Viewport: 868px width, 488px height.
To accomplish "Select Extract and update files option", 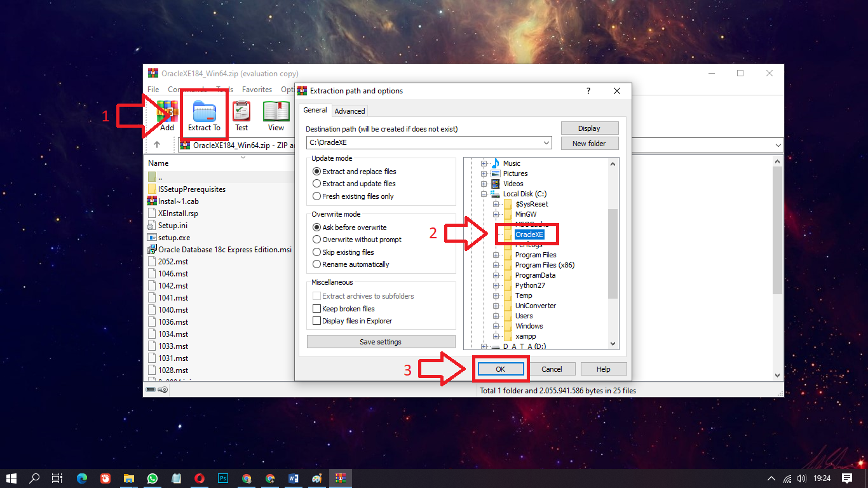I will [355, 184].
